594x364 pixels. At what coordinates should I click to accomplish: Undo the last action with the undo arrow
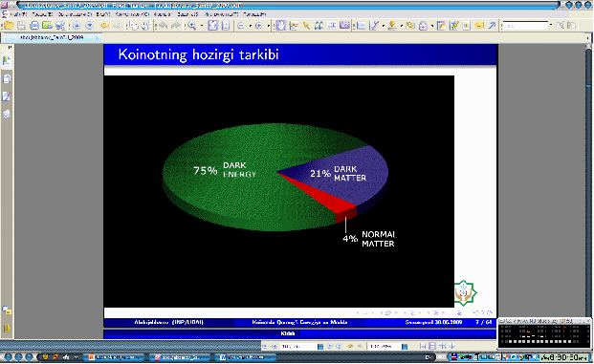tap(163, 26)
